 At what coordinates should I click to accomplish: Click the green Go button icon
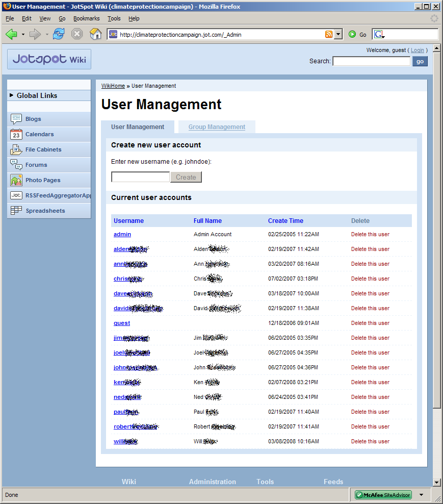pos(352,34)
